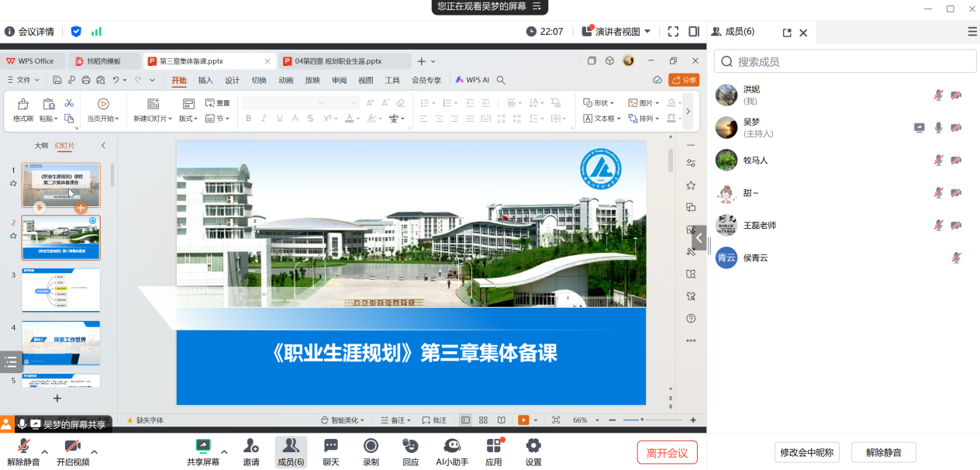Open meeting Settings gear
The image size is (980, 470).
tap(533, 446)
